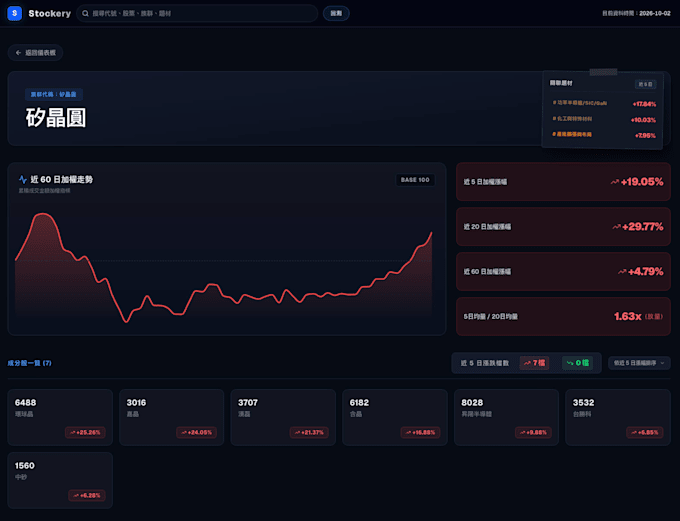Click the back arrow icon in the return button
Viewport: 680px width, 521px height.
pos(18,53)
